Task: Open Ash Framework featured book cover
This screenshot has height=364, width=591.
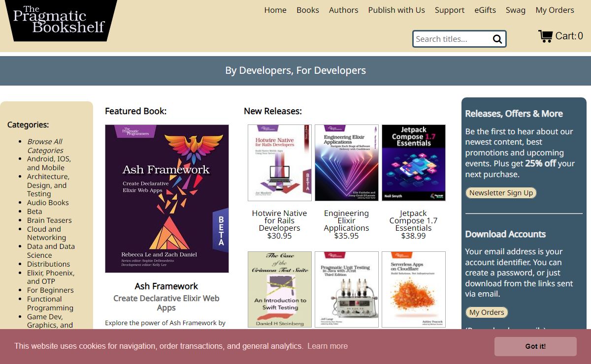Action: tap(167, 199)
